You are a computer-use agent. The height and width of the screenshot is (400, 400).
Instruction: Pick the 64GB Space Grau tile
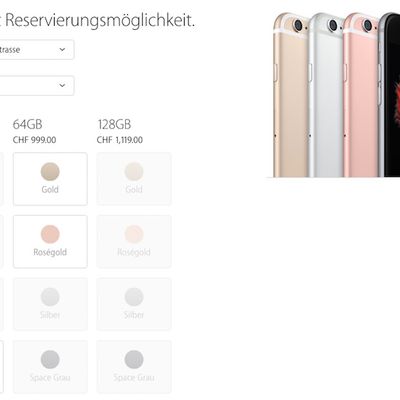[x=50, y=367]
